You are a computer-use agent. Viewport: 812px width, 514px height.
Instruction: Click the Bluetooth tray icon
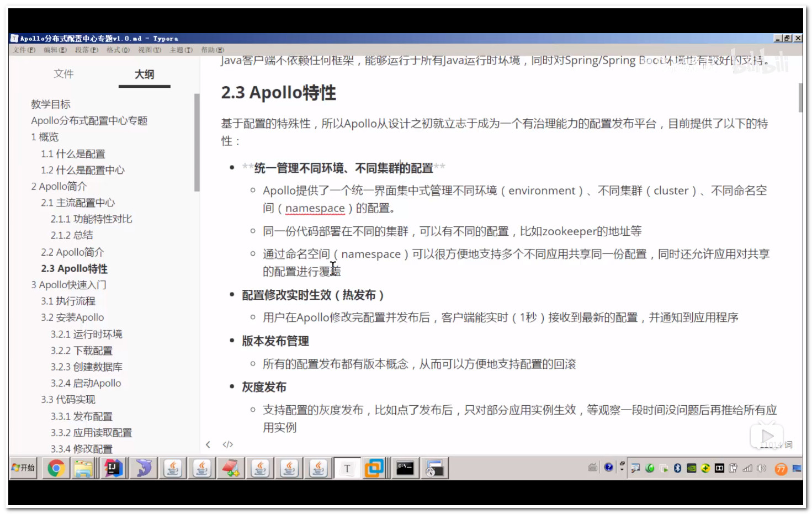pos(678,468)
